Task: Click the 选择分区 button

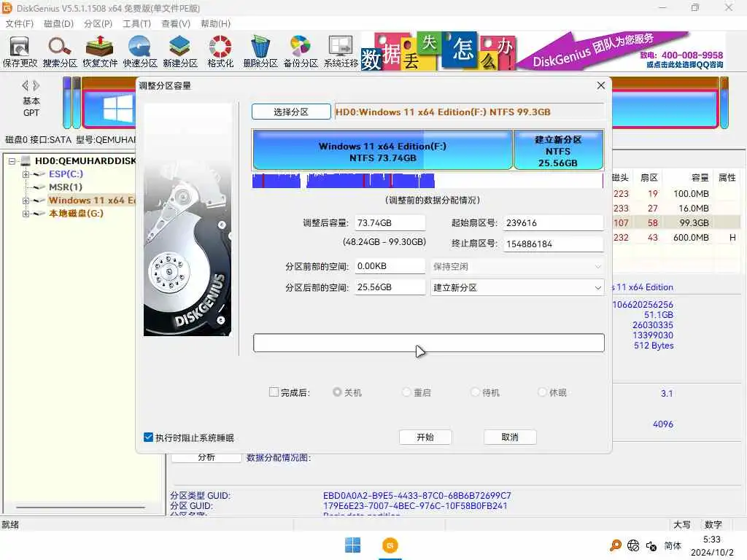Action: pos(291,112)
